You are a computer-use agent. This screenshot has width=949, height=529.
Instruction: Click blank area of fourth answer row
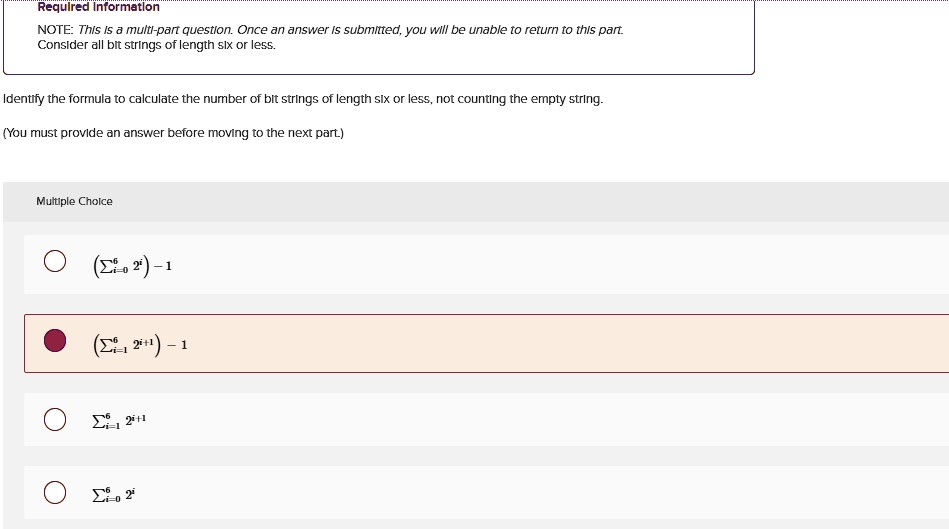pyautogui.click(x=545, y=493)
